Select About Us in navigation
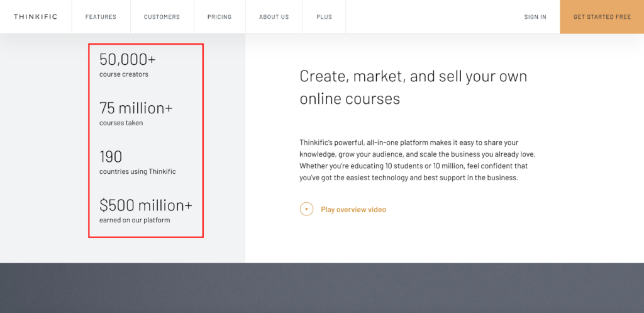 click(274, 17)
